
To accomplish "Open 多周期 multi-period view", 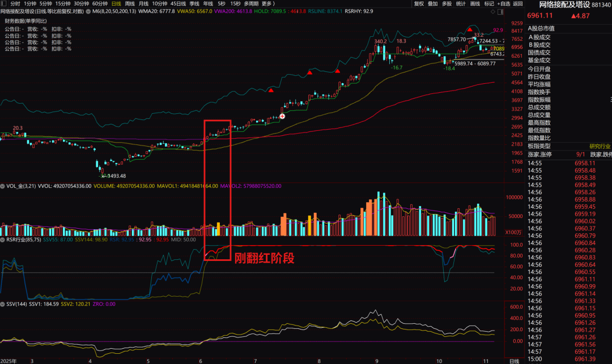I will click(252, 3).
